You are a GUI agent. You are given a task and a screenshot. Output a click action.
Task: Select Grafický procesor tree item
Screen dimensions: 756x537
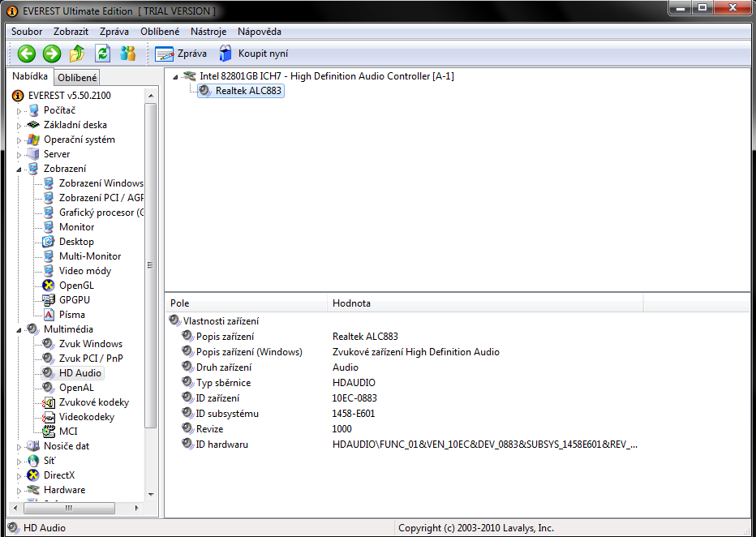[101, 213]
